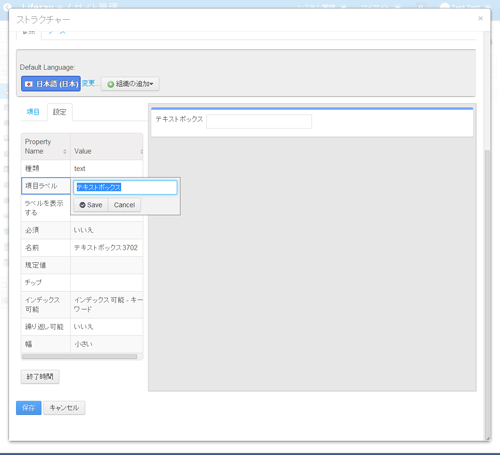Cancel the inline label edit
The height and width of the screenshot is (455, 500).
(x=124, y=205)
